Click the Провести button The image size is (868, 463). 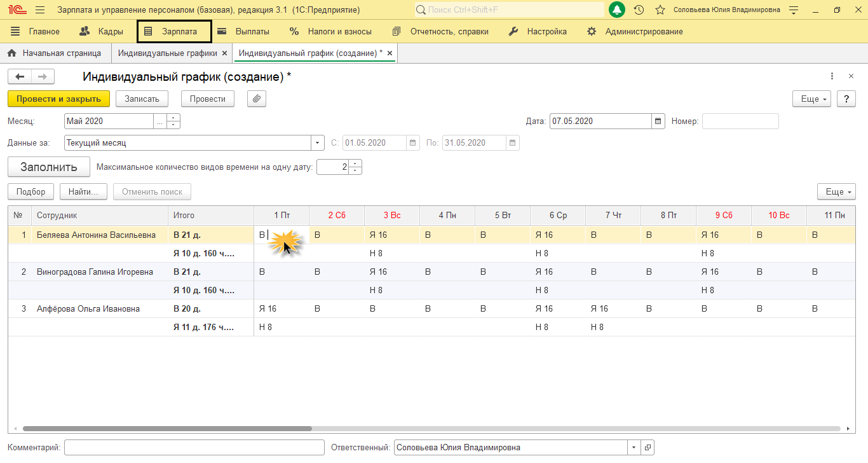(208, 99)
